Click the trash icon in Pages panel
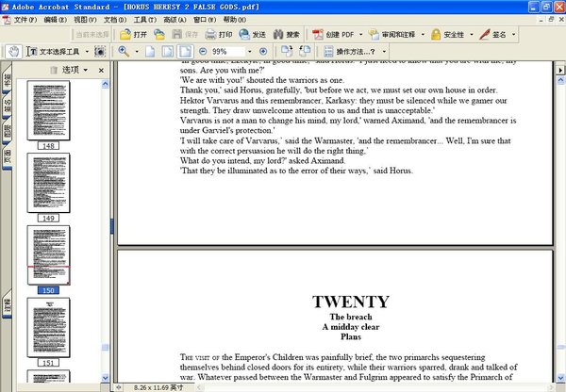Image resolution: width=566 pixels, height=392 pixels. point(54,70)
